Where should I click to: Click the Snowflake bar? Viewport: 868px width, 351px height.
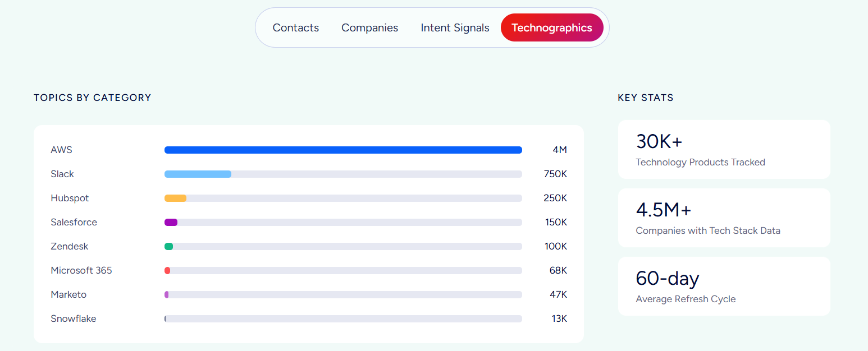pos(165,318)
